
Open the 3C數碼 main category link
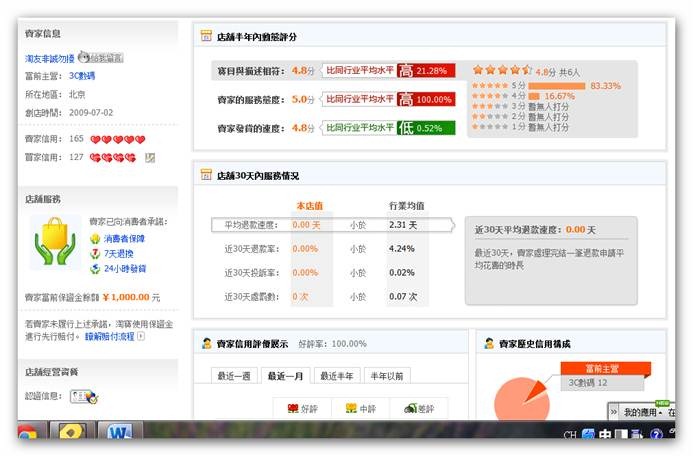[x=82, y=76]
